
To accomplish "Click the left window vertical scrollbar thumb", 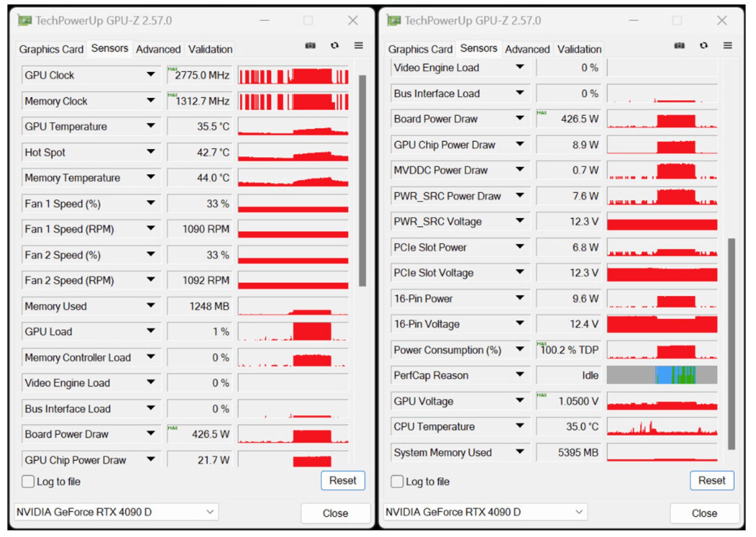I will [x=362, y=180].
